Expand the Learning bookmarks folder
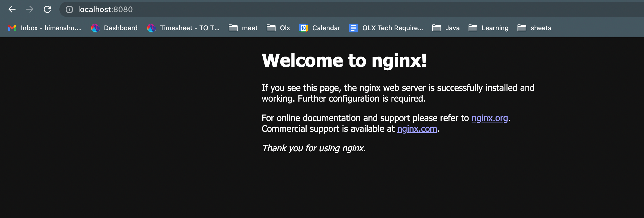This screenshot has width=644, height=218. click(489, 28)
